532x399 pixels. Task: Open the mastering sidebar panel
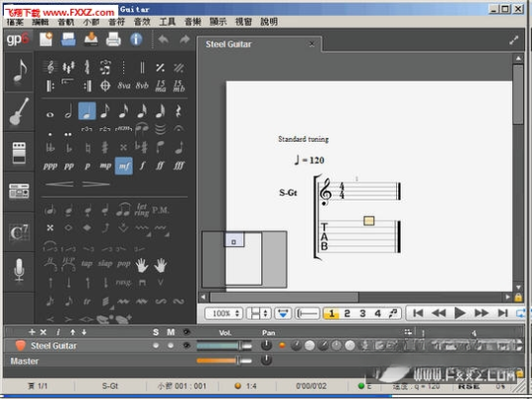click(19, 191)
